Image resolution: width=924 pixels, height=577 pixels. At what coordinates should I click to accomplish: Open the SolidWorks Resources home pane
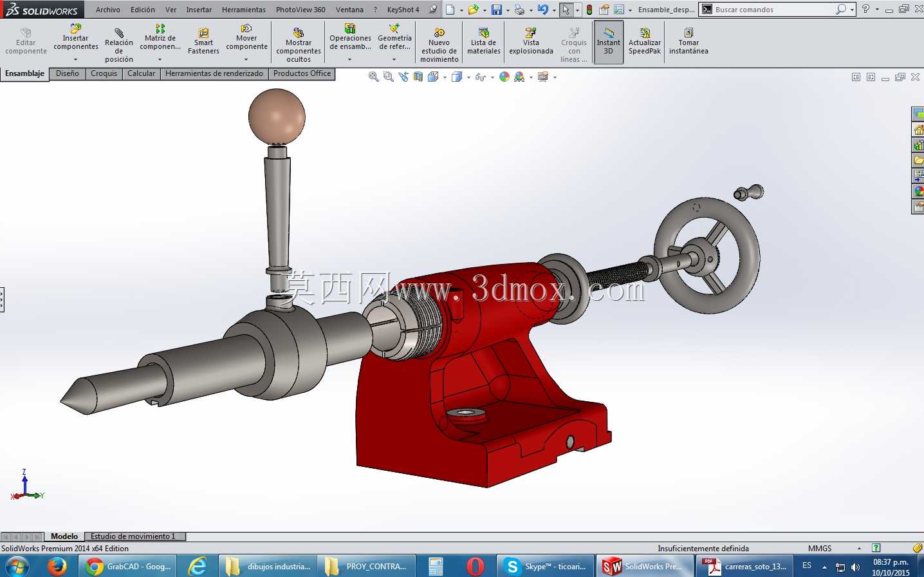918,129
